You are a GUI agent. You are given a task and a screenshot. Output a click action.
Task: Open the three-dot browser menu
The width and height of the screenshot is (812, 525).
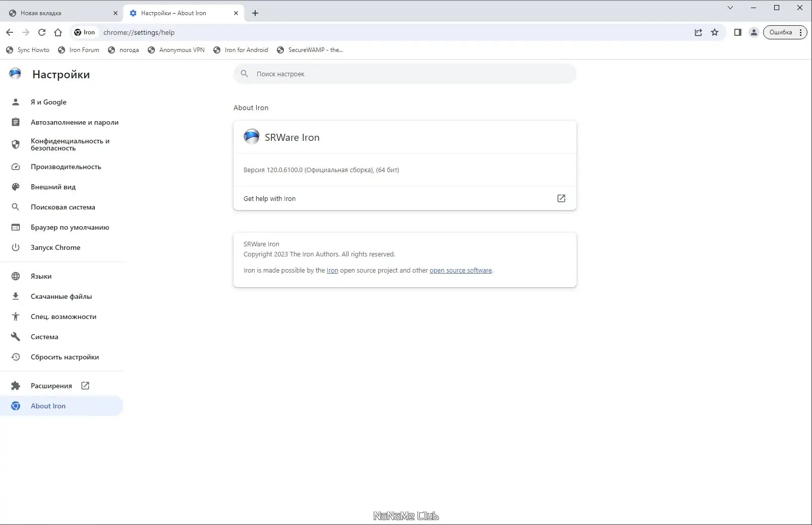click(x=800, y=32)
